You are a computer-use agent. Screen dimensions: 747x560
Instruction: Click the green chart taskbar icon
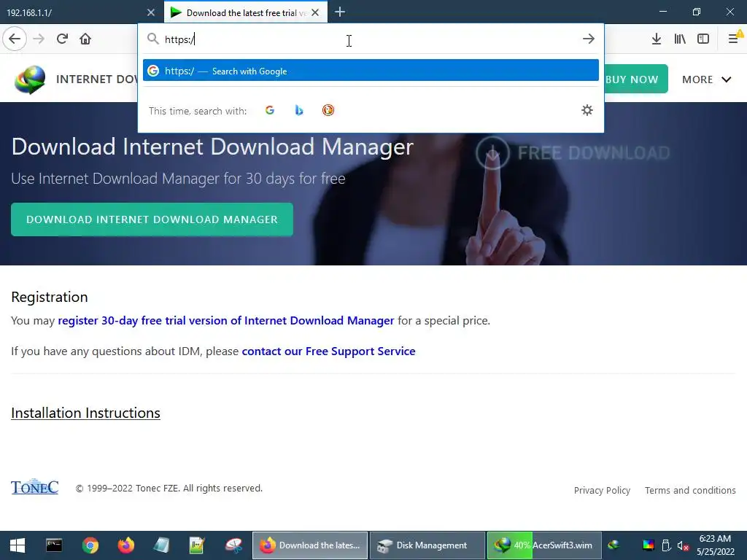tap(197, 545)
